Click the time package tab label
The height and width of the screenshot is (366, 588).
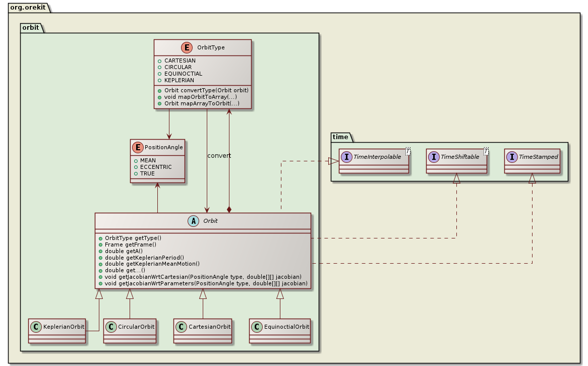pyautogui.click(x=340, y=137)
